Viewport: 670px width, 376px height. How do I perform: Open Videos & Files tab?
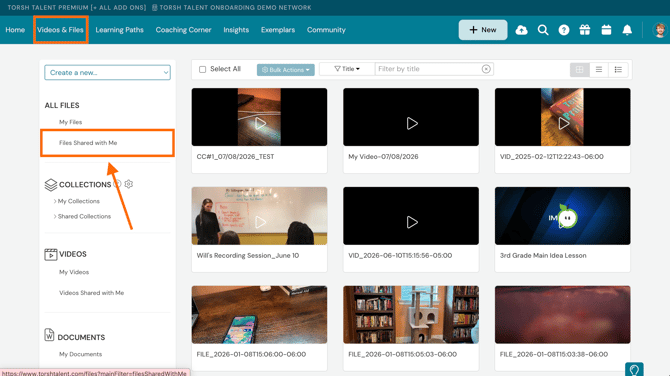tap(60, 30)
